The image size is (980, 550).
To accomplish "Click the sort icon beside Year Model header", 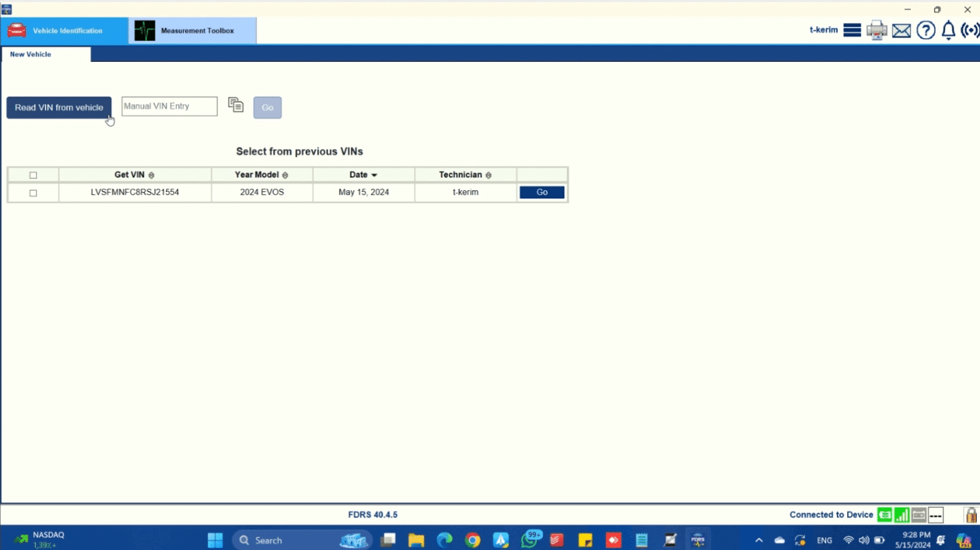I will point(285,175).
